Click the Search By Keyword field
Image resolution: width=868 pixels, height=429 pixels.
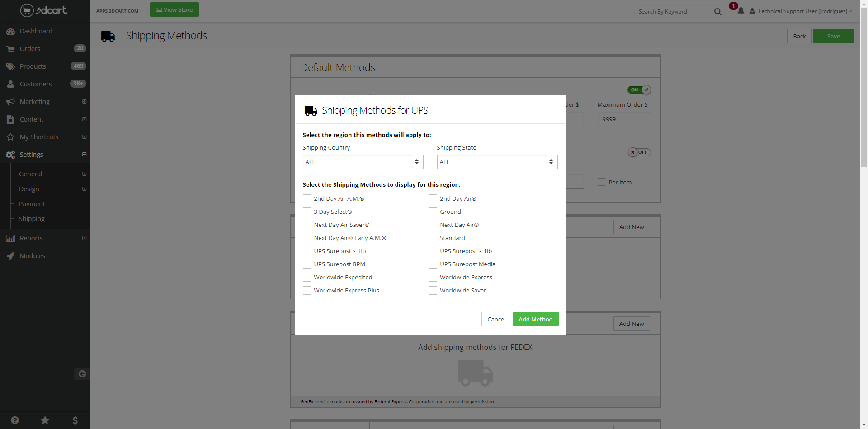[674, 12]
